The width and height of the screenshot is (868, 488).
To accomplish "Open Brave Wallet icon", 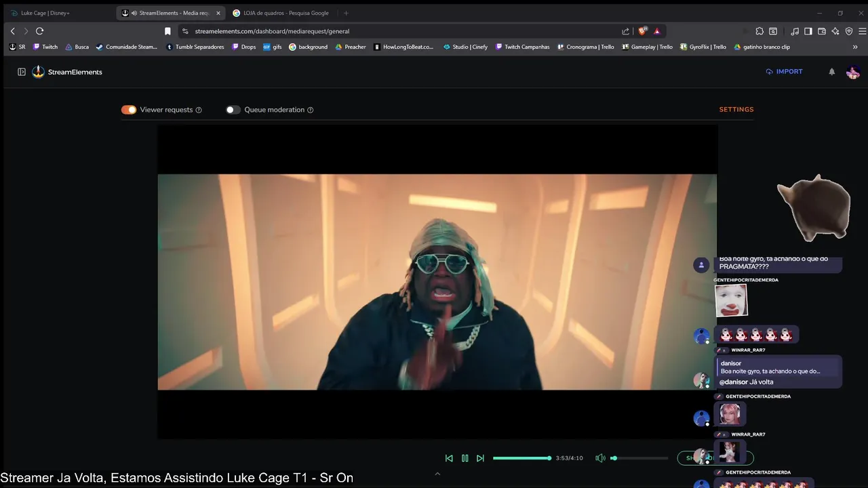I will pos(822,31).
